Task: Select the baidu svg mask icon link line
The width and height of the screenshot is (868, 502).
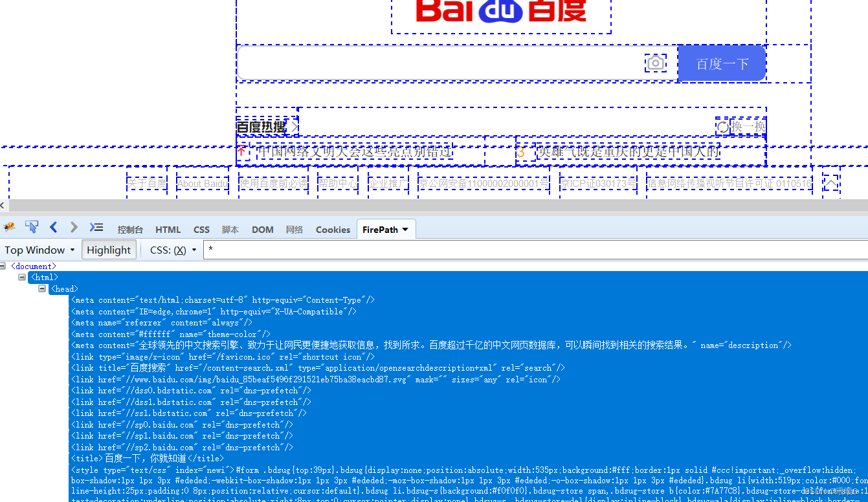Action: coord(315,379)
